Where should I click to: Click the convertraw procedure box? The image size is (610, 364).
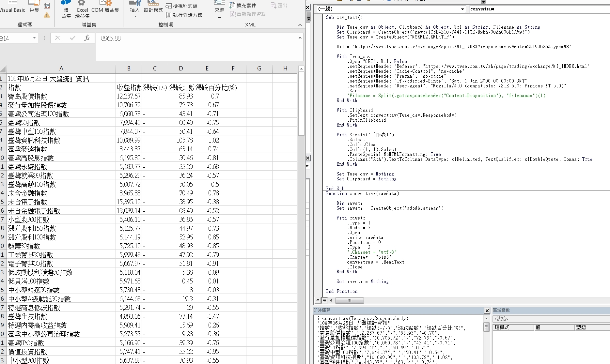(539, 9)
